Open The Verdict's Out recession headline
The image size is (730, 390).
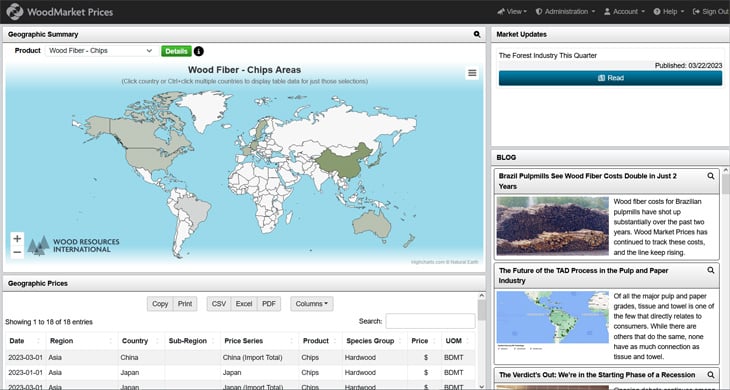pos(597,375)
